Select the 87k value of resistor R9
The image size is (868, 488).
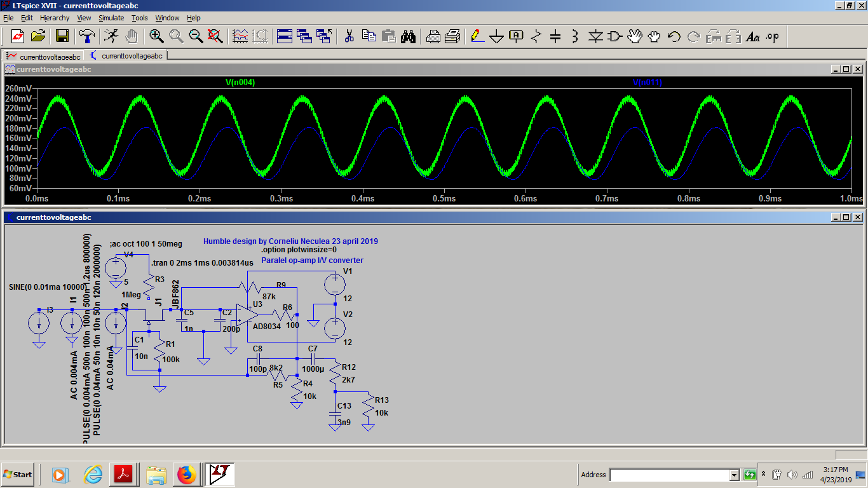coord(269,296)
